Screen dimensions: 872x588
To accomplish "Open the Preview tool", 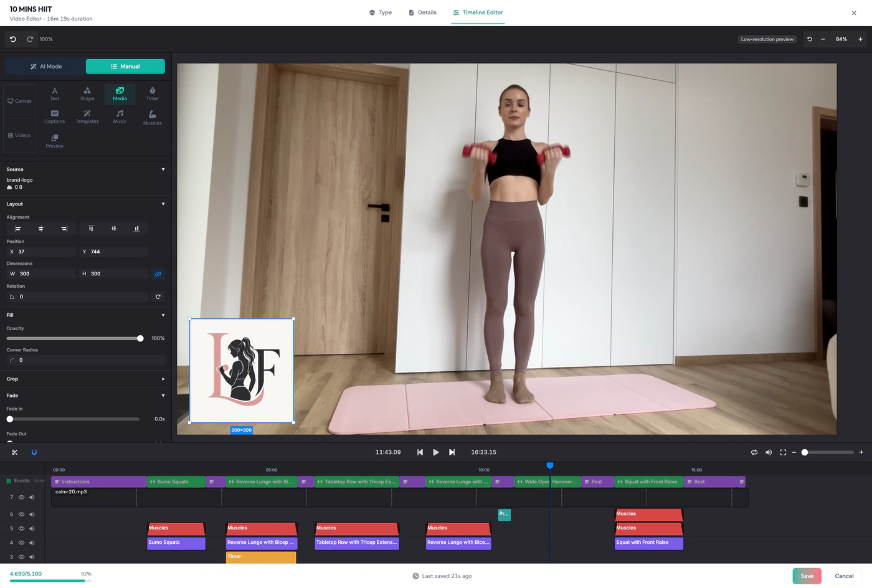I will [x=55, y=141].
